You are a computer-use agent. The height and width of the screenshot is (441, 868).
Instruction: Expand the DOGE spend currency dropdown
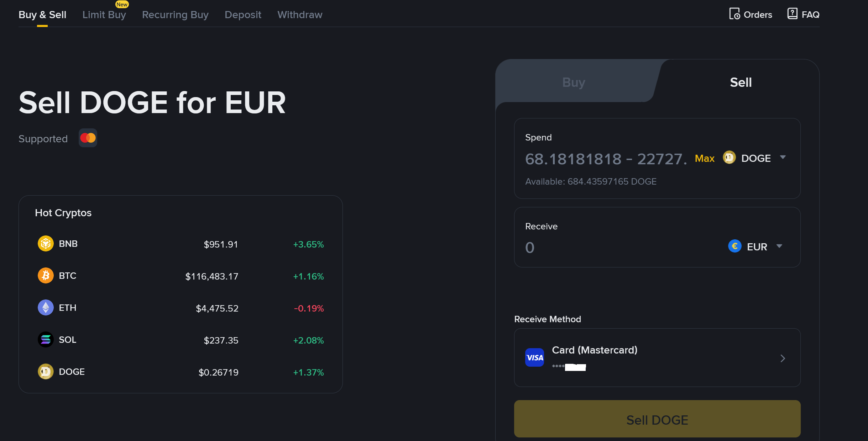tap(783, 158)
